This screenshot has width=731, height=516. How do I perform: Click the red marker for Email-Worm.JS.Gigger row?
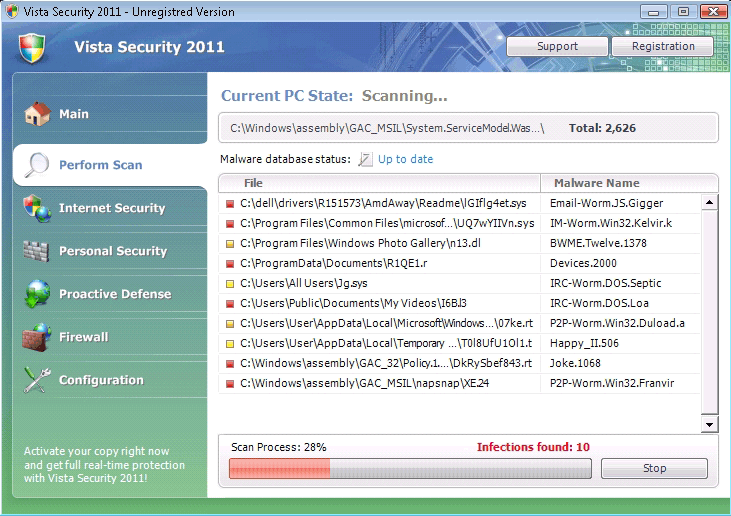[230, 204]
